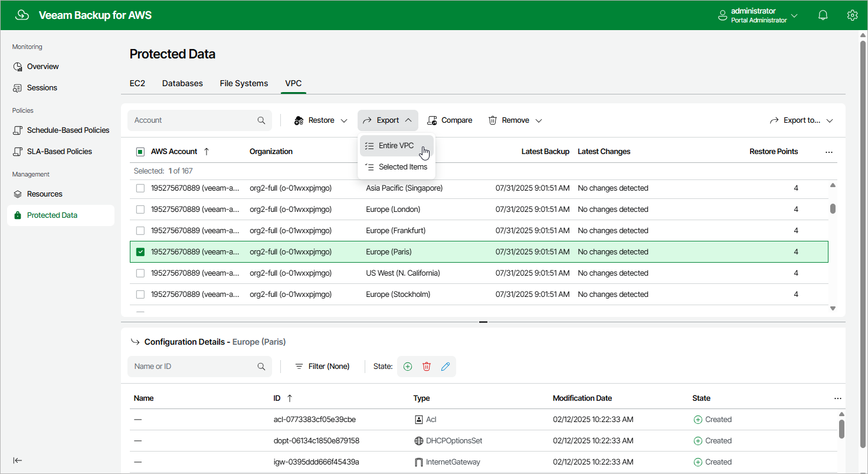Collapse the Export dropdown menu
The width and height of the screenshot is (868, 474).
pos(388,120)
